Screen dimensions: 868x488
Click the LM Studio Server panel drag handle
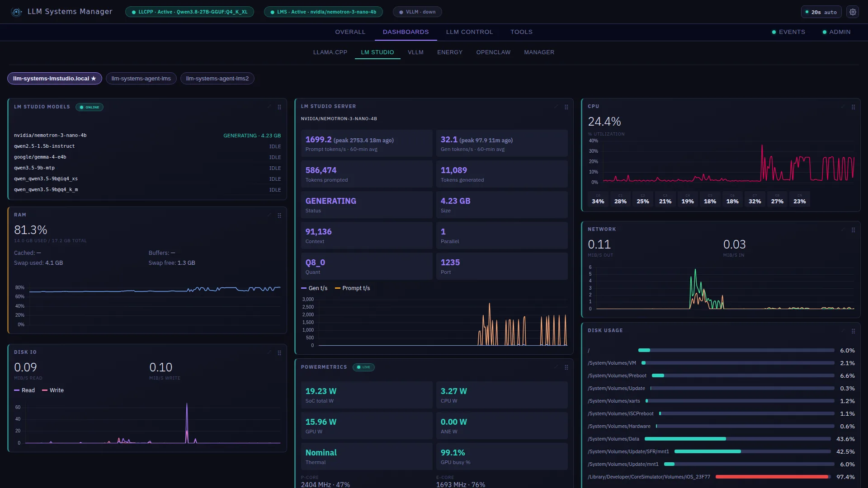pyautogui.click(x=566, y=107)
